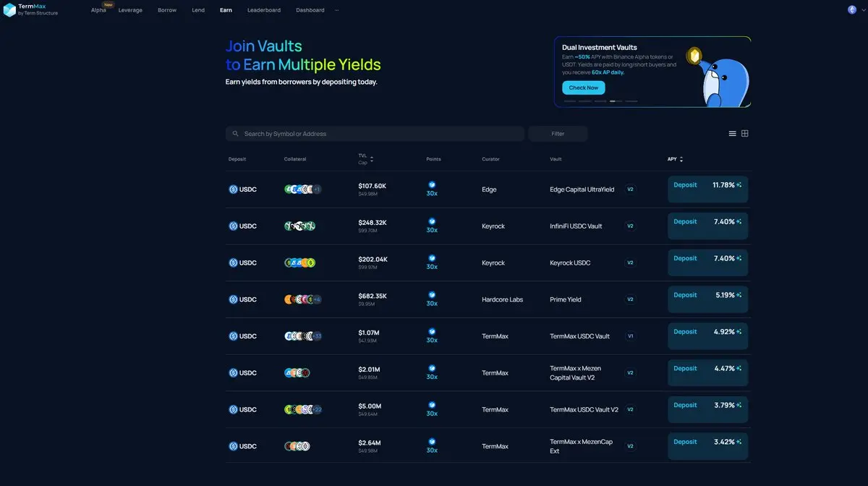
Task: Click the +22 collateral badge in TermMax USDC Vault V2 row
Action: (317, 410)
